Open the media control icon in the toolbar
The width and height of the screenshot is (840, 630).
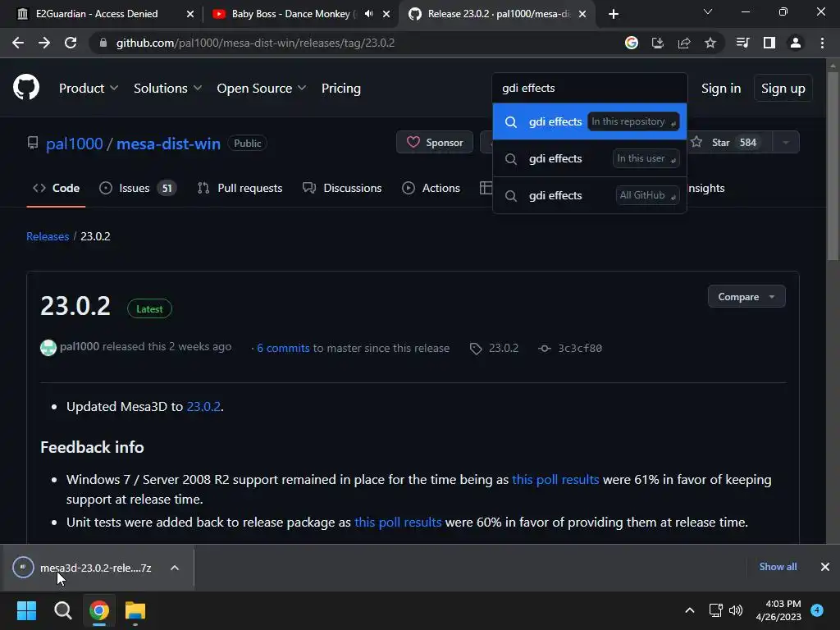[x=743, y=43]
